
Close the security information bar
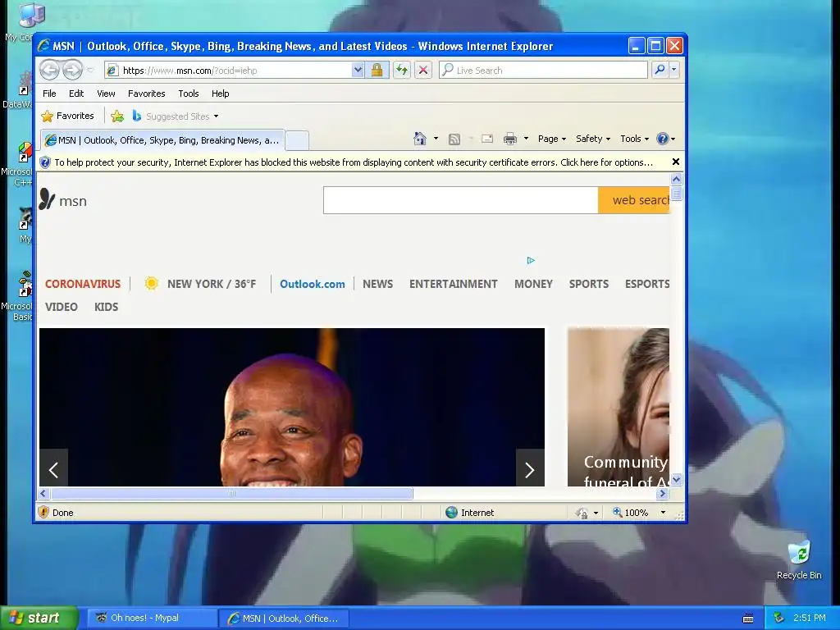click(676, 162)
